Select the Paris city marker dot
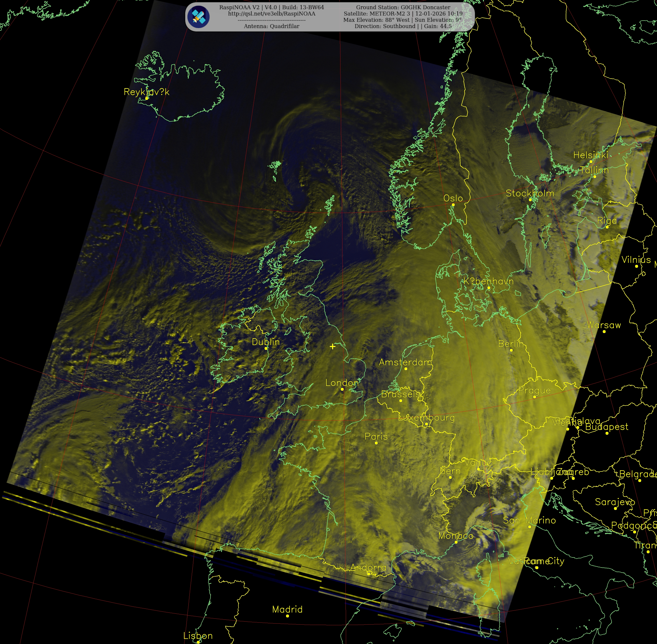Screen dimensions: 657x644 (x=376, y=443)
